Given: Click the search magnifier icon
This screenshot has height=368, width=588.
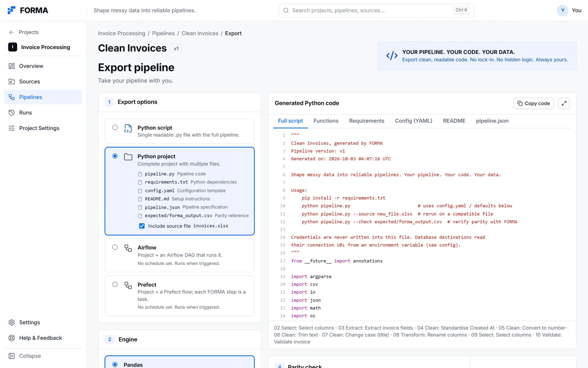Looking at the screenshot, I should (286, 10).
